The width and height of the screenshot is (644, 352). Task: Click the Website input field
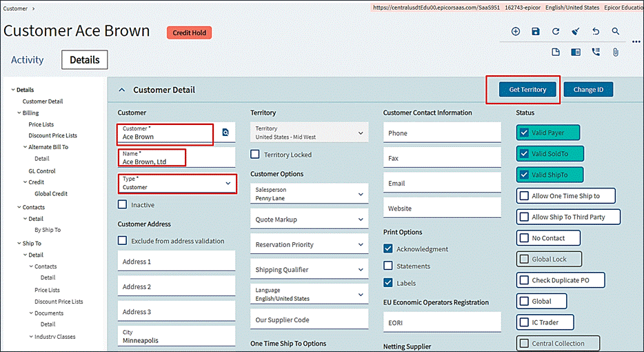(x=442, y=208)
